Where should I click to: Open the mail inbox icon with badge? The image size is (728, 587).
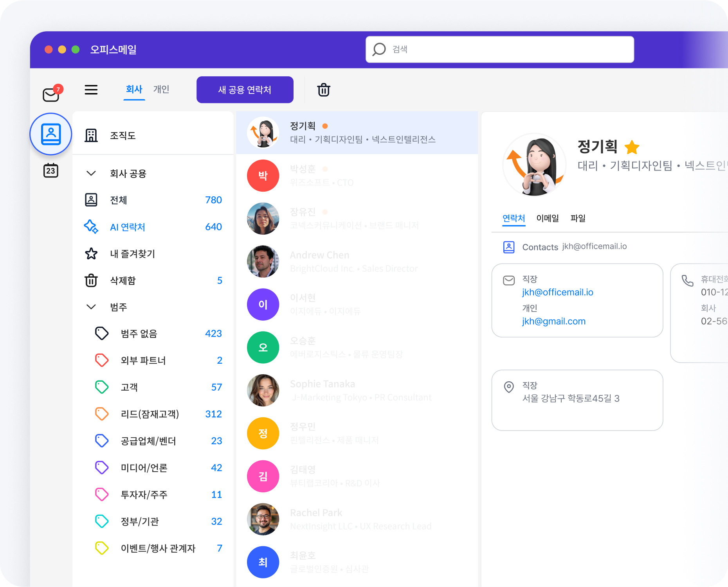pos(51,94)
